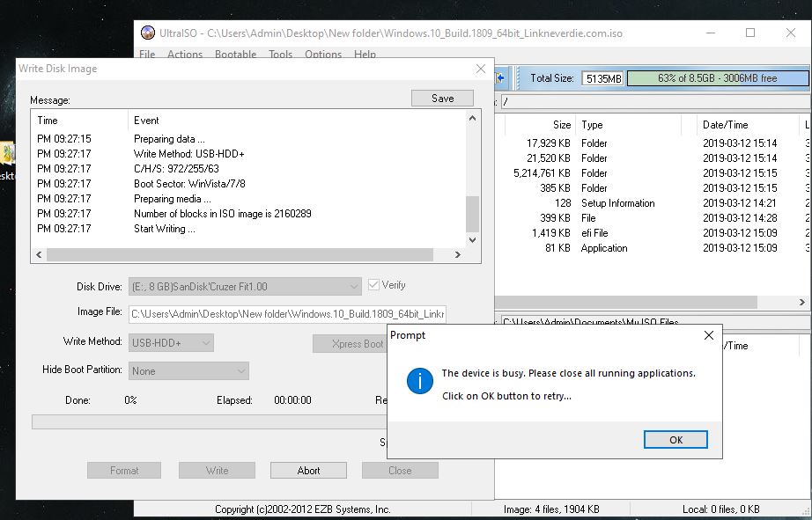Click the Image File path field
812x520 pixels.
click(x=287, y=313)
